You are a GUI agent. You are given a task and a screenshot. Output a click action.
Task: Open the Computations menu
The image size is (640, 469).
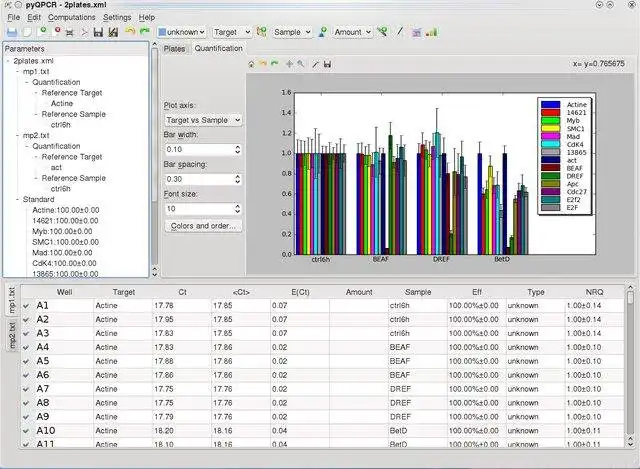pos(72,17)
